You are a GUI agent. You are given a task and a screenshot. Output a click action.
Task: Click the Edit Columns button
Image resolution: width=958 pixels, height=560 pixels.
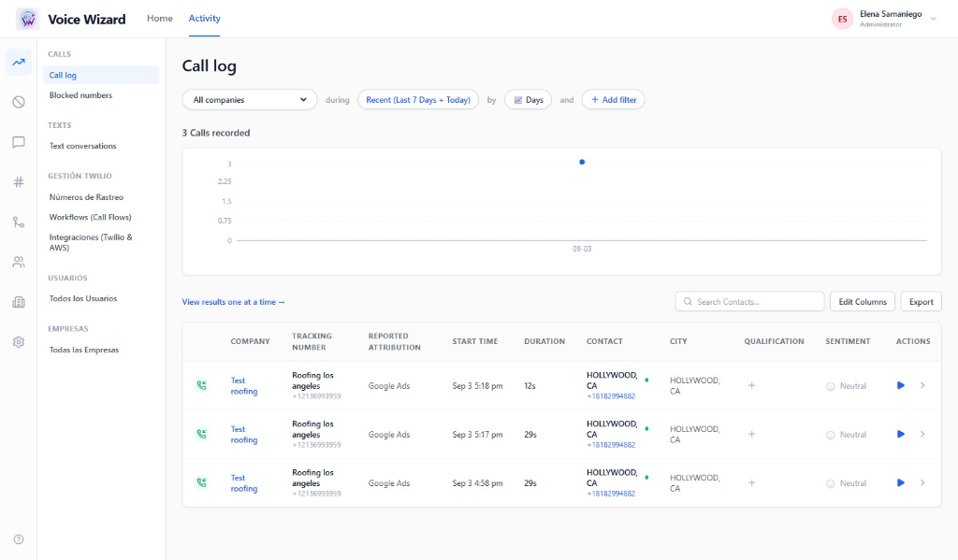(862, 302)
